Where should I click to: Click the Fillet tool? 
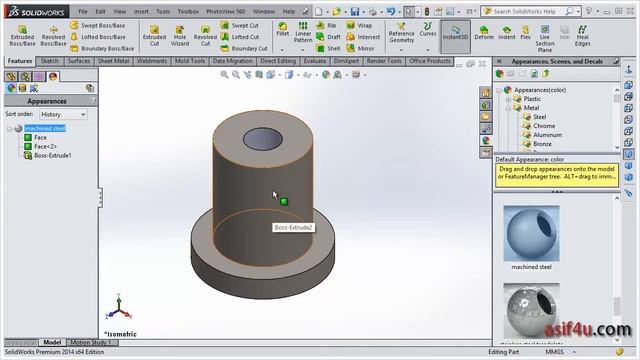click(x=282, y=29)
